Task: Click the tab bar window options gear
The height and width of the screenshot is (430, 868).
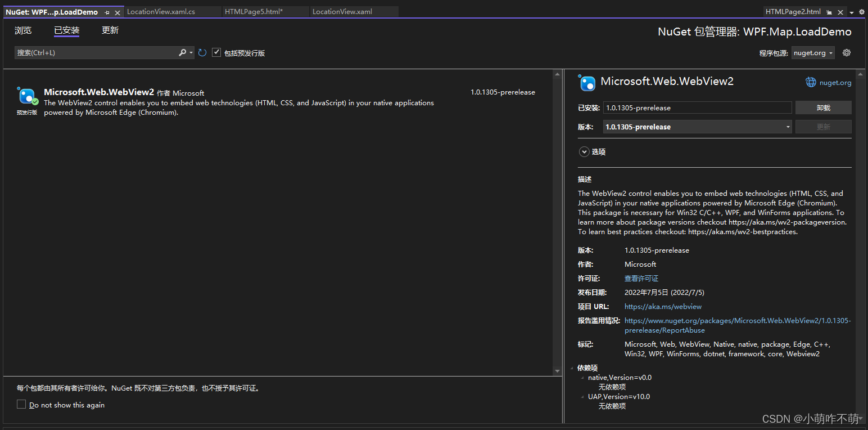Action: (862, 12)
